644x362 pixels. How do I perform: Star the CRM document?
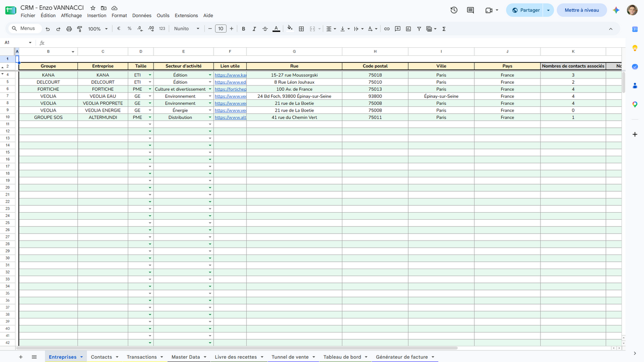[93, 8]
